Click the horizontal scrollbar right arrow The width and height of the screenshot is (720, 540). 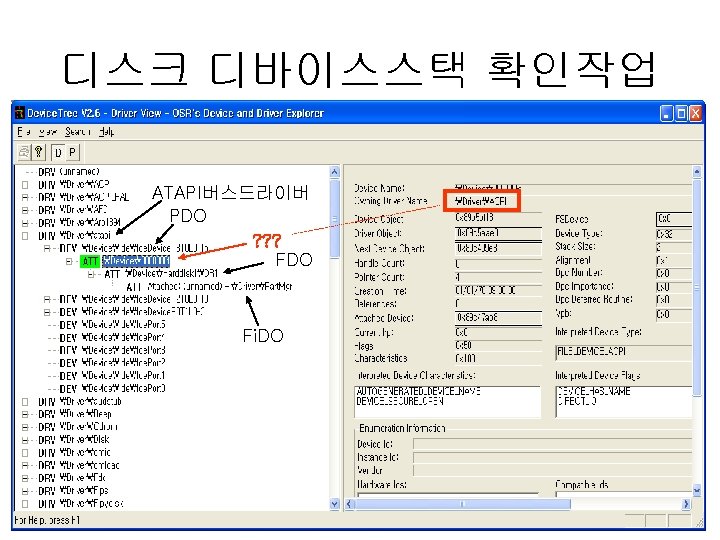[686, 504]
